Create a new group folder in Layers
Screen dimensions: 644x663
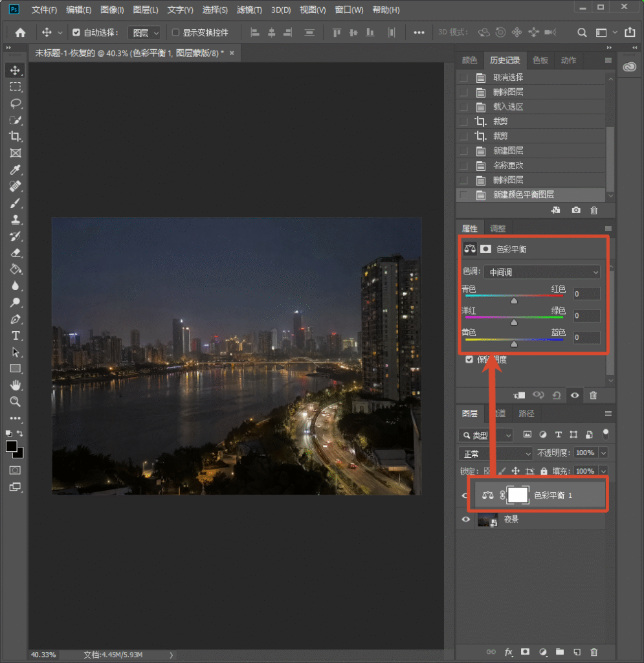560,652
